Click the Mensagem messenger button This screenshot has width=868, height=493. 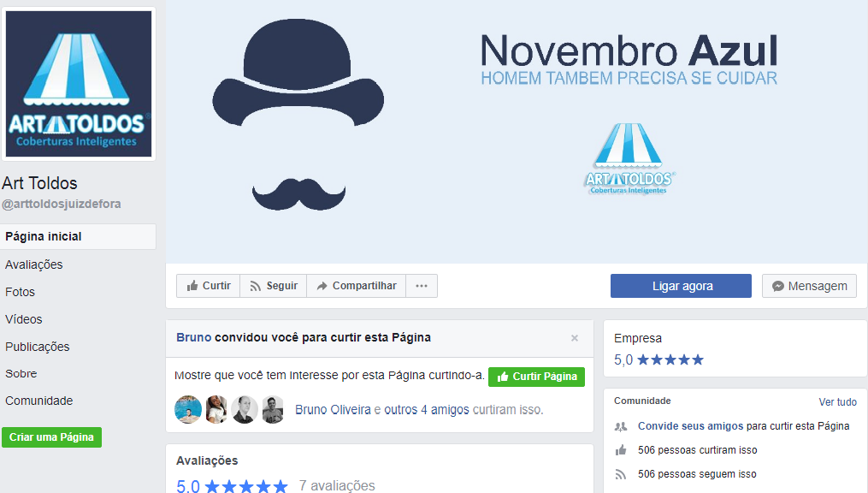(809, 286)
